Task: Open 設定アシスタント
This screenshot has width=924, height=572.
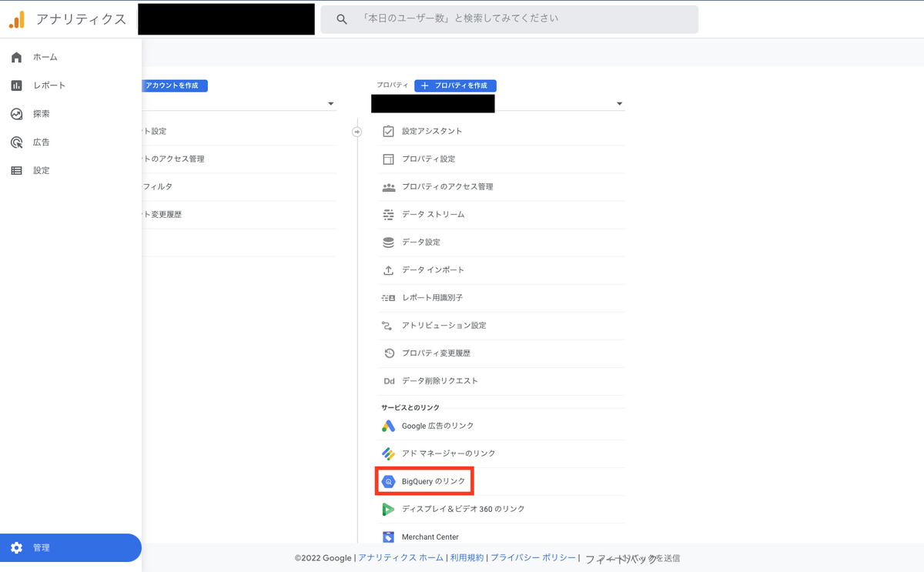Action: pyautogui.click(x=432, y=132)
